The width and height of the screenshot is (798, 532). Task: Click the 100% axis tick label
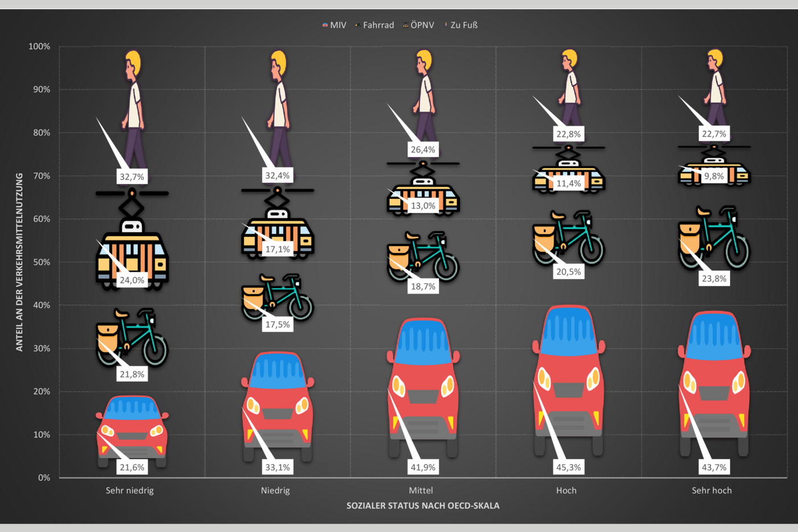tap(39, 46)
